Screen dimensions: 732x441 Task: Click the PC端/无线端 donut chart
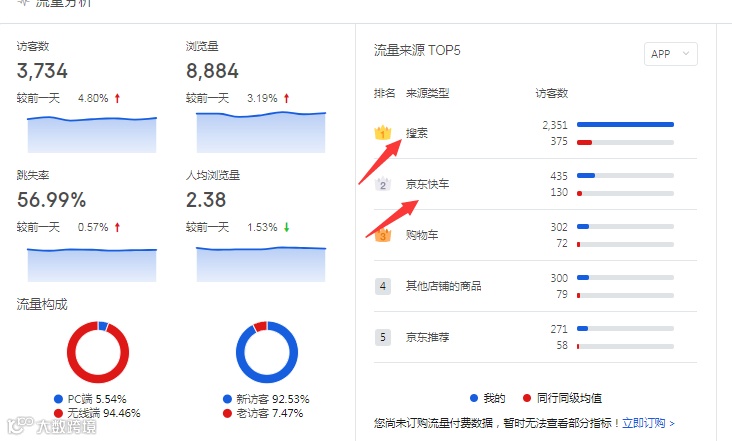[x=98, y=352]
